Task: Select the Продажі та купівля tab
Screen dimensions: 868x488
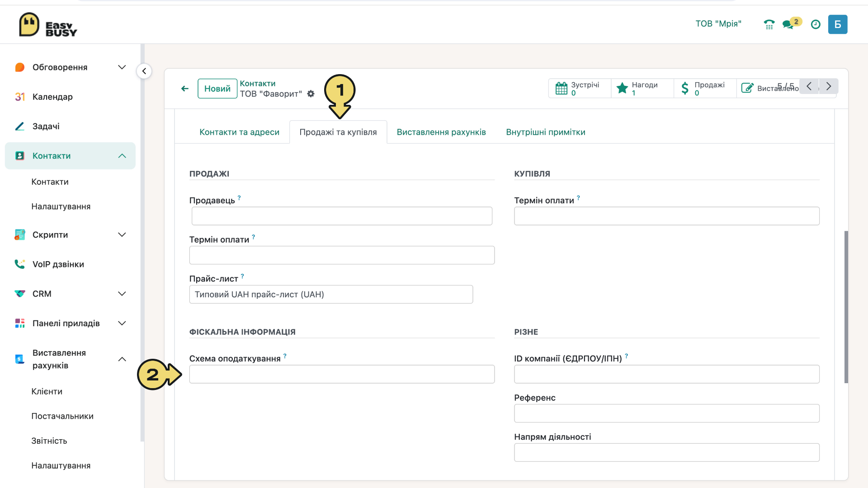Action: point(338,132)
